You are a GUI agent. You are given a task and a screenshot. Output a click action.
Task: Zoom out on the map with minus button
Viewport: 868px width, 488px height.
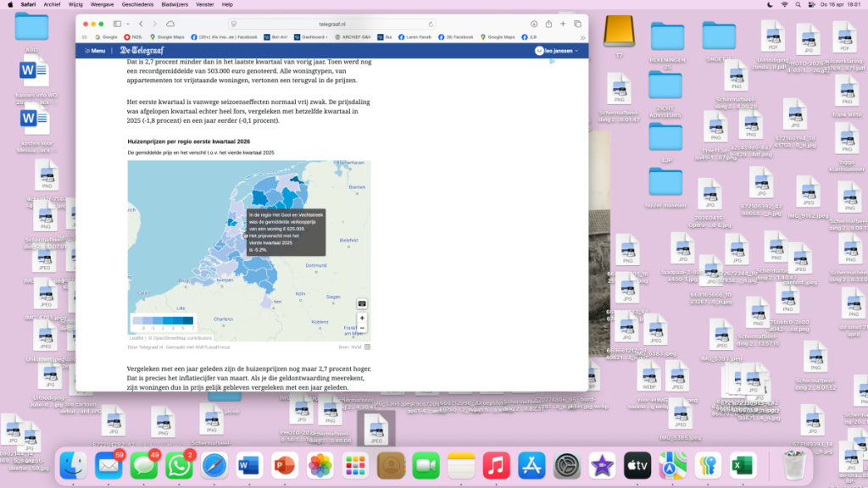click(362, 328)
